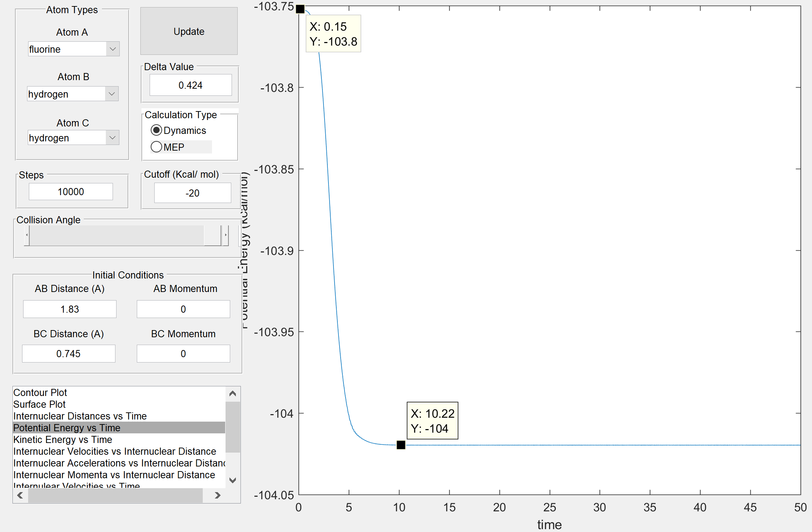Click the data cursor marker at X 0.15
Viewport: 812px width, 532px height.
[300, 9]
